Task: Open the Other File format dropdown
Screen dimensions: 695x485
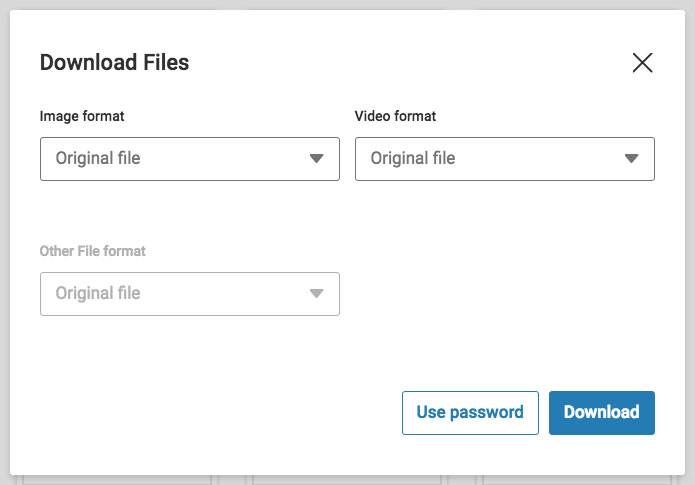Action: point(189,293)
